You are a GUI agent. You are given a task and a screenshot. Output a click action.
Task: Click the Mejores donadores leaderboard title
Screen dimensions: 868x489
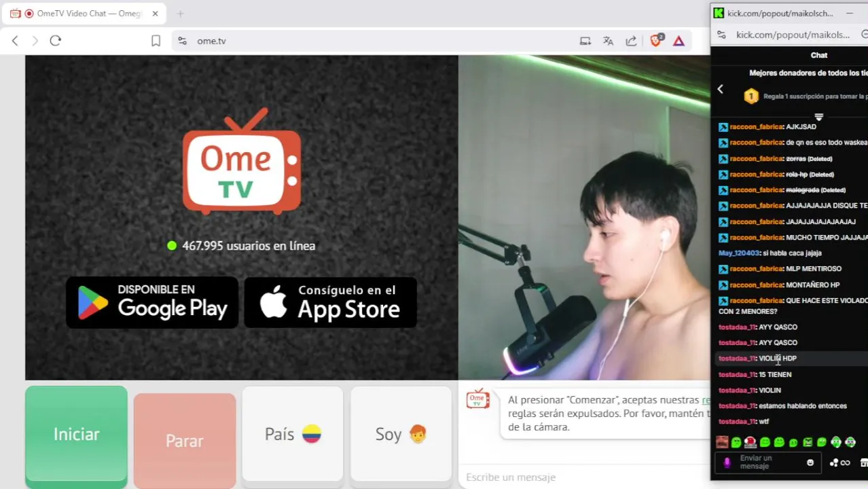tap(808, 73)
